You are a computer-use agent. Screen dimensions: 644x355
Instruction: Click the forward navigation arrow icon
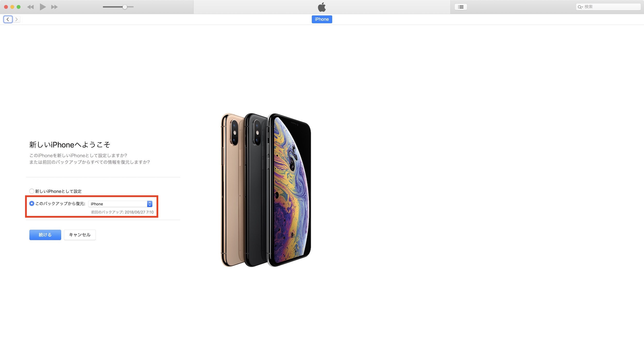(16, 19)
